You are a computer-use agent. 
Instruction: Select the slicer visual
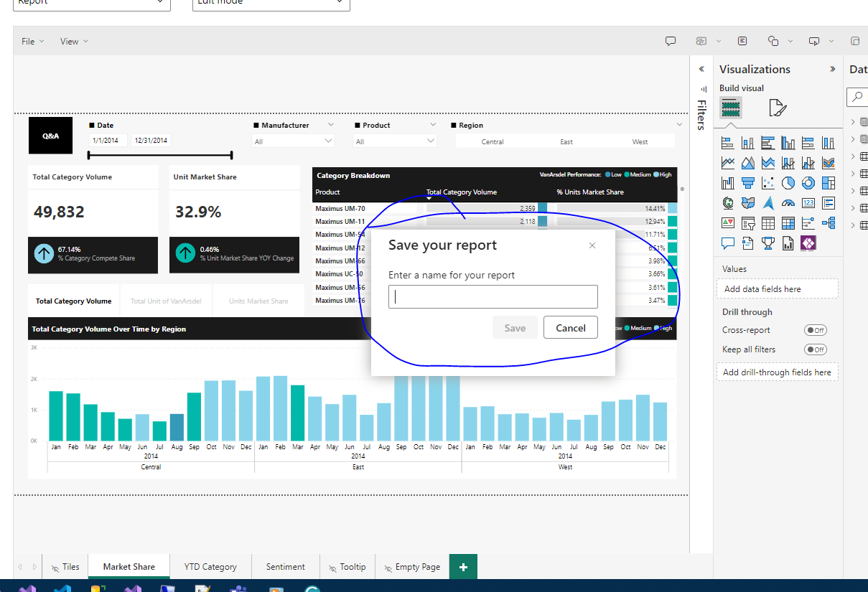tap(747, 223)
